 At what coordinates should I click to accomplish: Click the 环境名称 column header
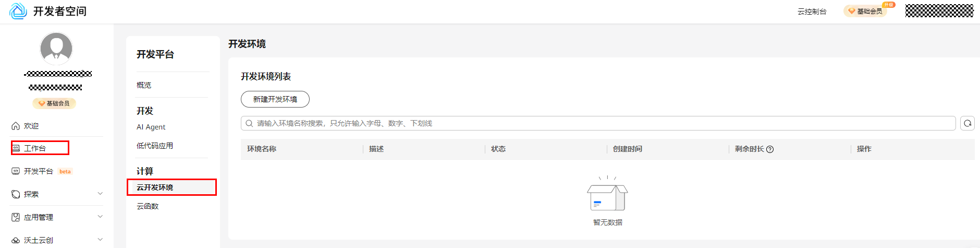click(262, 149)
